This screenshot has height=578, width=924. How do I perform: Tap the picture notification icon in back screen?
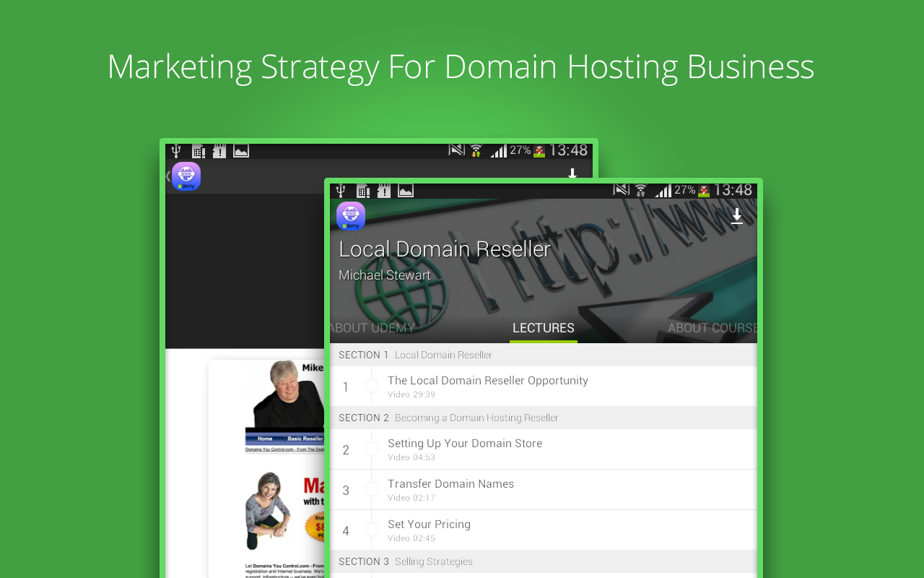click(x=241, y=151)
